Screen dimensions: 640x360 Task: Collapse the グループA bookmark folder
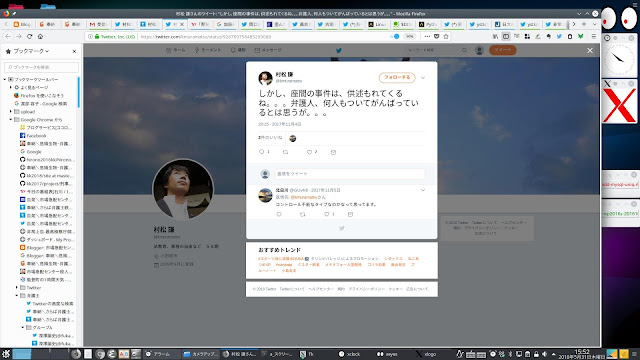point(23,328)
